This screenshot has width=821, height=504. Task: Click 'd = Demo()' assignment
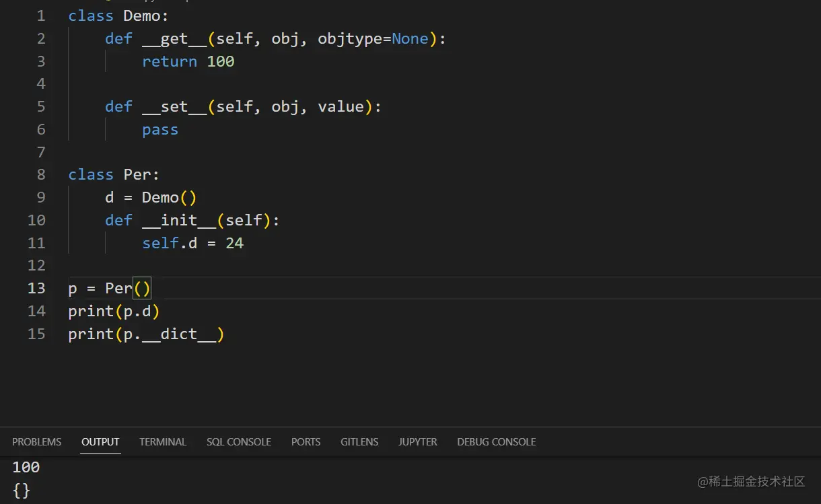(151, 198)
